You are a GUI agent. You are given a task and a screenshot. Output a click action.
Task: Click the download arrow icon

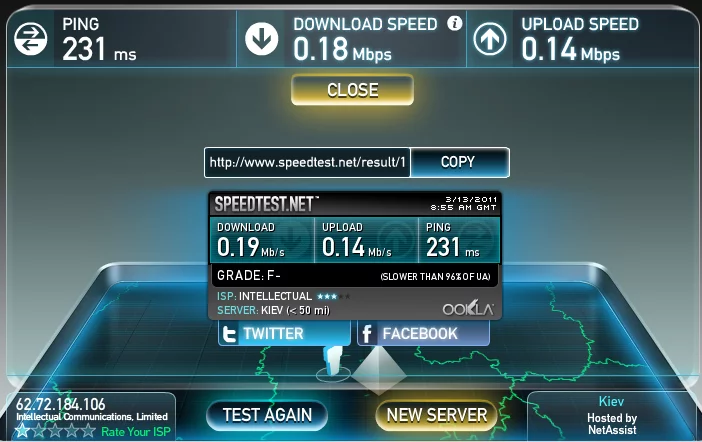pos(261,39)
